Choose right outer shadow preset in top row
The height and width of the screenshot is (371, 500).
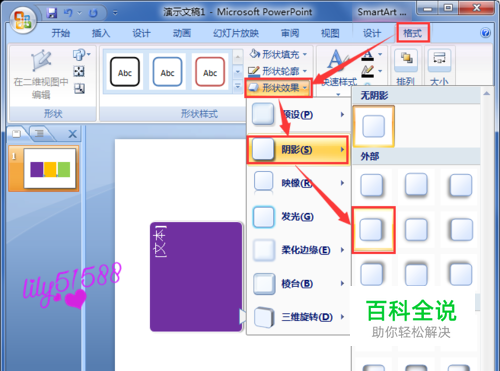pyautogui.click(x=461, y=185)
